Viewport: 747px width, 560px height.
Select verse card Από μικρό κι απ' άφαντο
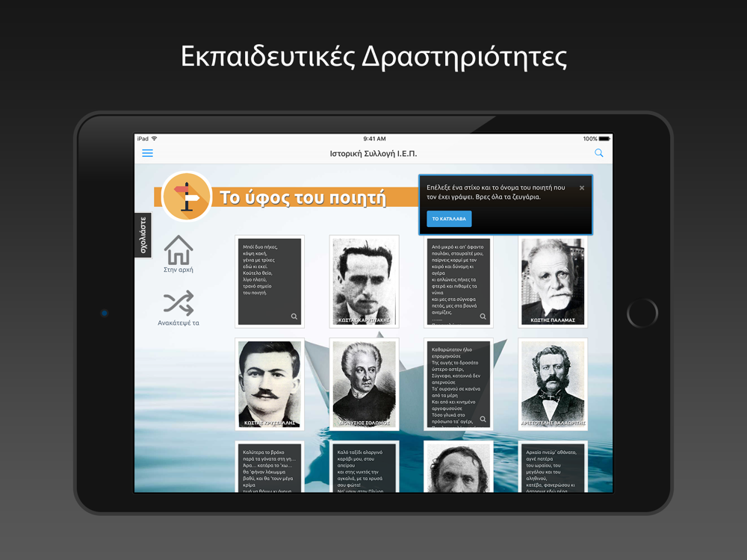point(459,281)
